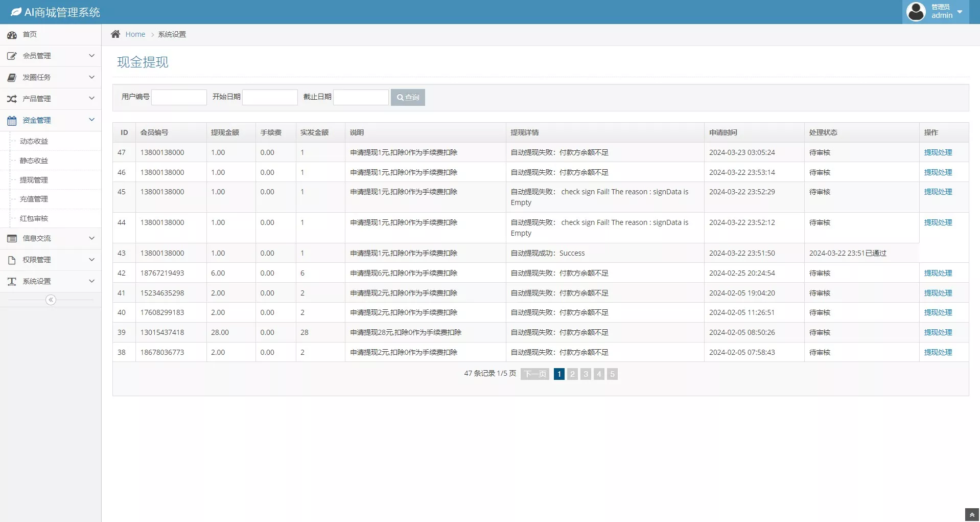Expand the 权限管理 menu chevron

(91, 260)
